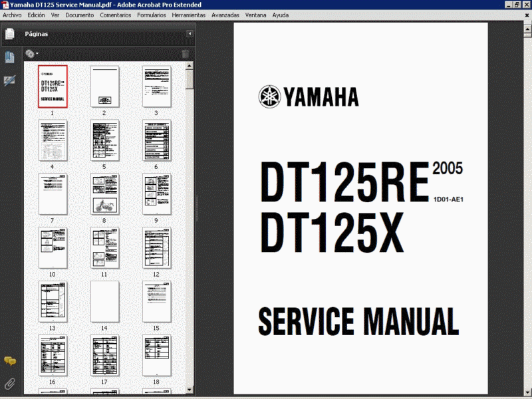Select page 15 thumbnail
This screenshot has height=399, width=532.
pos(157,302)
